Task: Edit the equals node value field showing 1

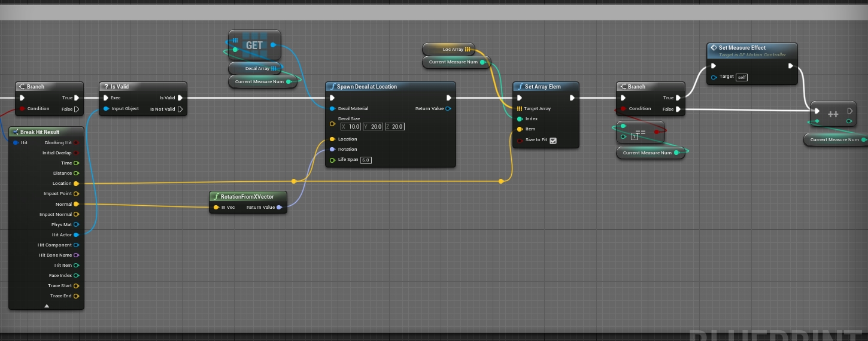Action: coord(634,137)
